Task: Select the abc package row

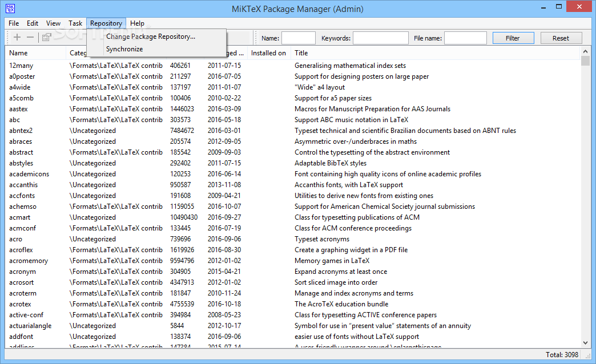Action: [x=293, y=120]
